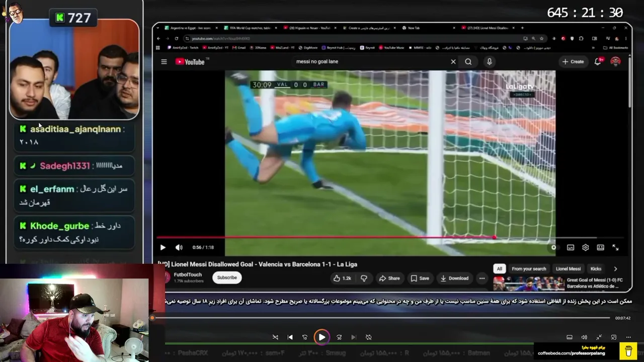Download the YouTube video
This screenshot has width=644, height=362.
pos(454,278)
